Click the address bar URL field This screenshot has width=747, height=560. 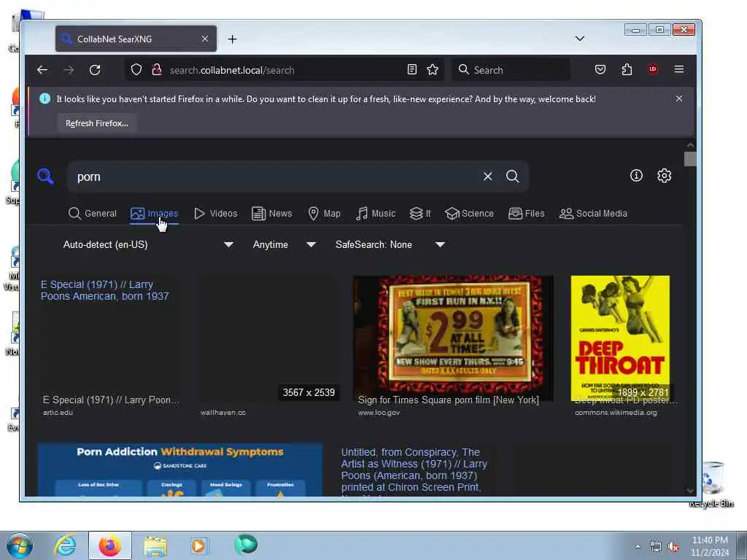tap(285, 70)
